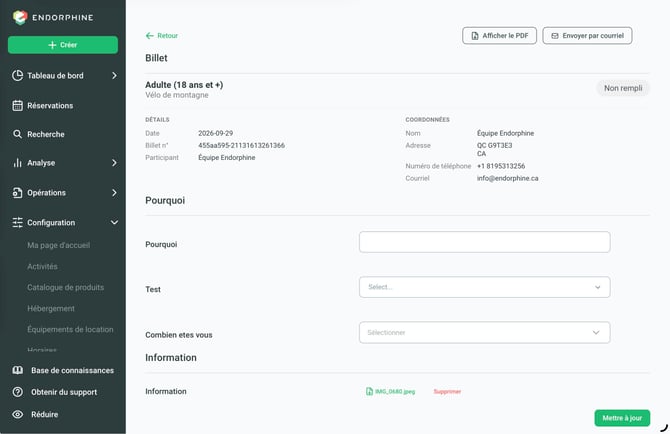This screenshot has height=434, width=670.
Task: Select the Recherche magnifier icon
Action: pyautogui.click(x=17, y=134)
